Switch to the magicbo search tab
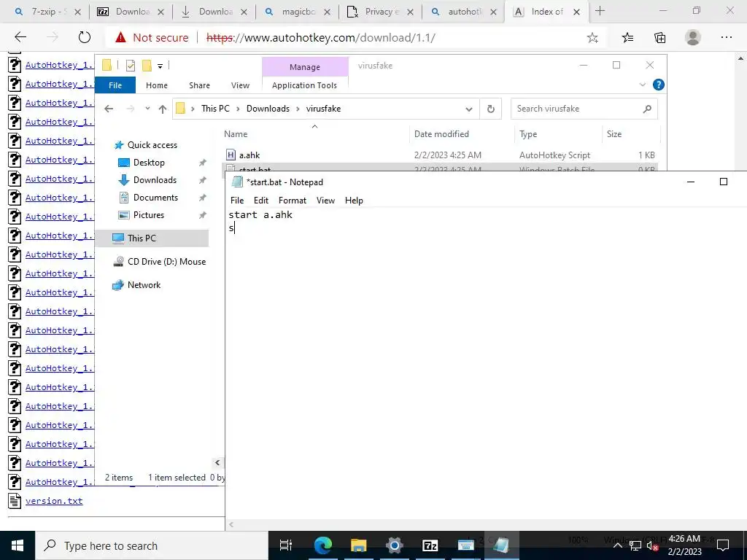Image resolution: width=747 pixels, height=560 pixels. pos(298,12)
